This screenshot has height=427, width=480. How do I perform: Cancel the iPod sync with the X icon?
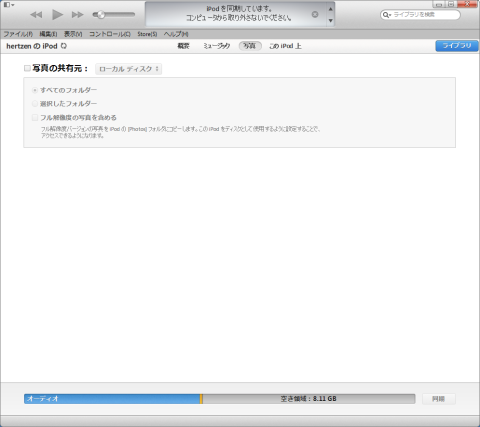[x=315, y=14]
